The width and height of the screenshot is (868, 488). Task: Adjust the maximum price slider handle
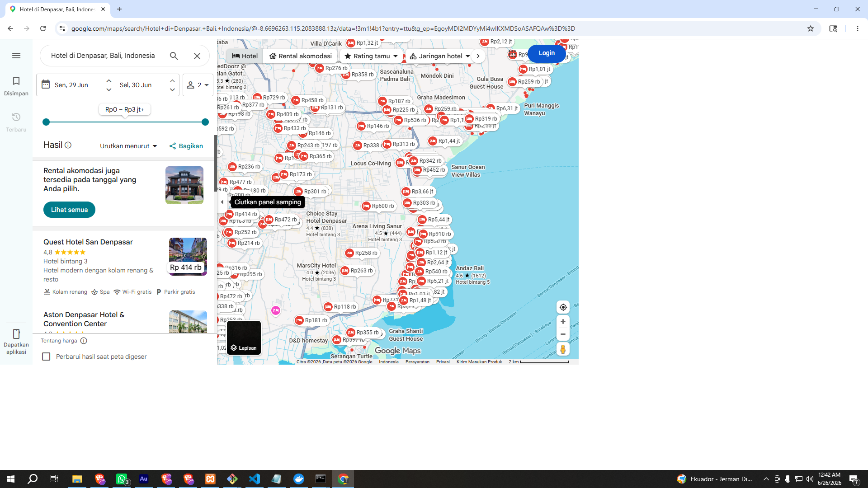coord(205,122)
